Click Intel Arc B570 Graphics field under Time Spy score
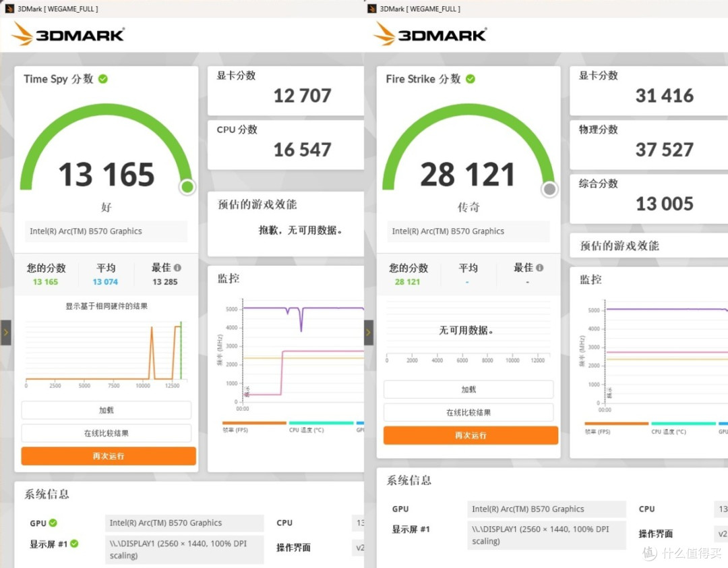 coord(107,231)
